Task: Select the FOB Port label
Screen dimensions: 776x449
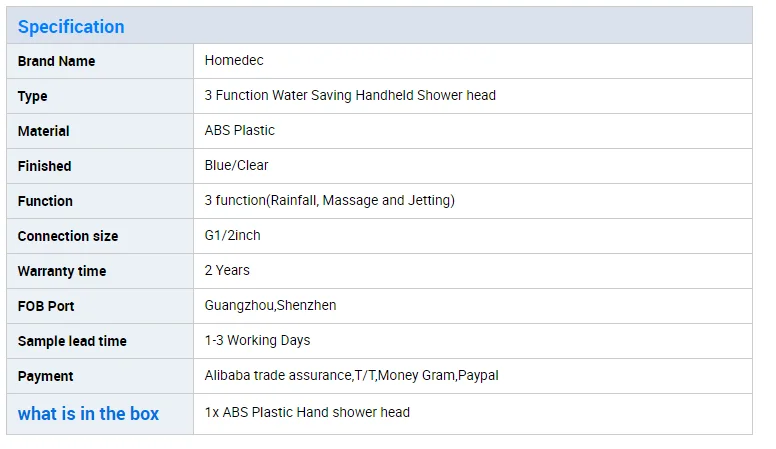Action: pyautogui.click(x=46, y=306)
